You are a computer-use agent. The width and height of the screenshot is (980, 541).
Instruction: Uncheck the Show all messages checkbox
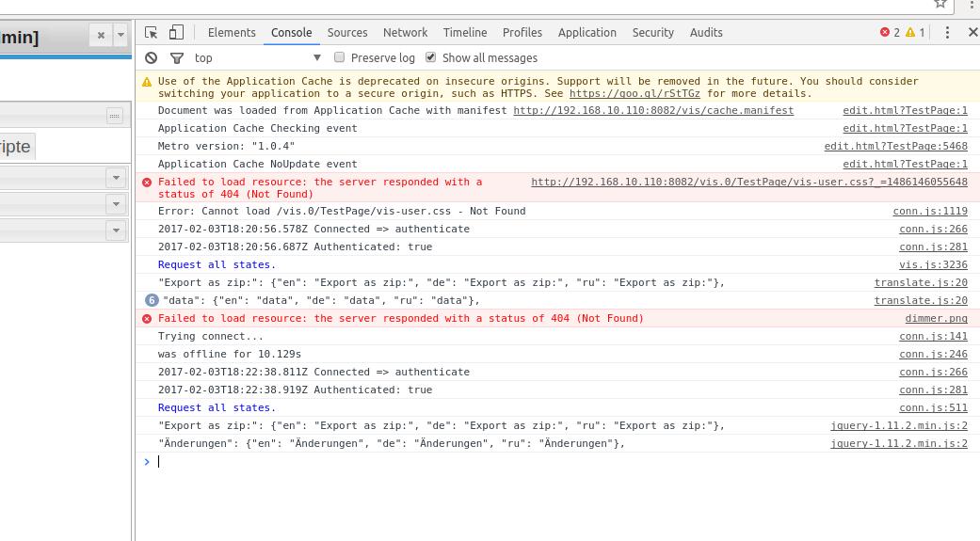[431, 57]
